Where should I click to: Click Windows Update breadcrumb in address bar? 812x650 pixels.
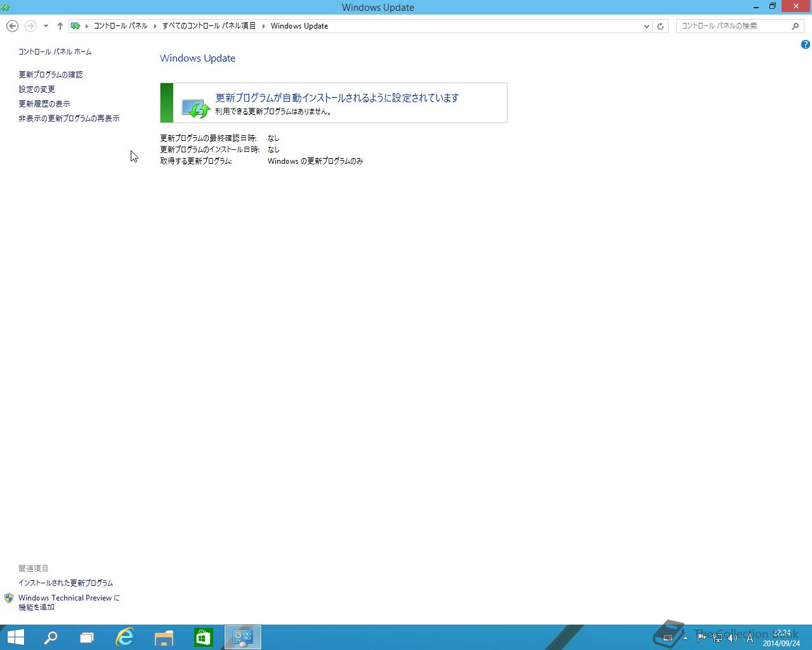[x=299, y=26]
